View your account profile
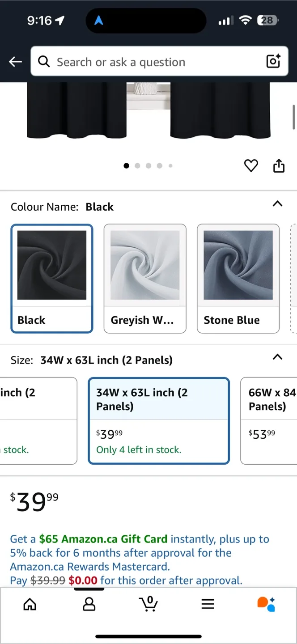Screen dimensions: 297x644 pos(89,604)
